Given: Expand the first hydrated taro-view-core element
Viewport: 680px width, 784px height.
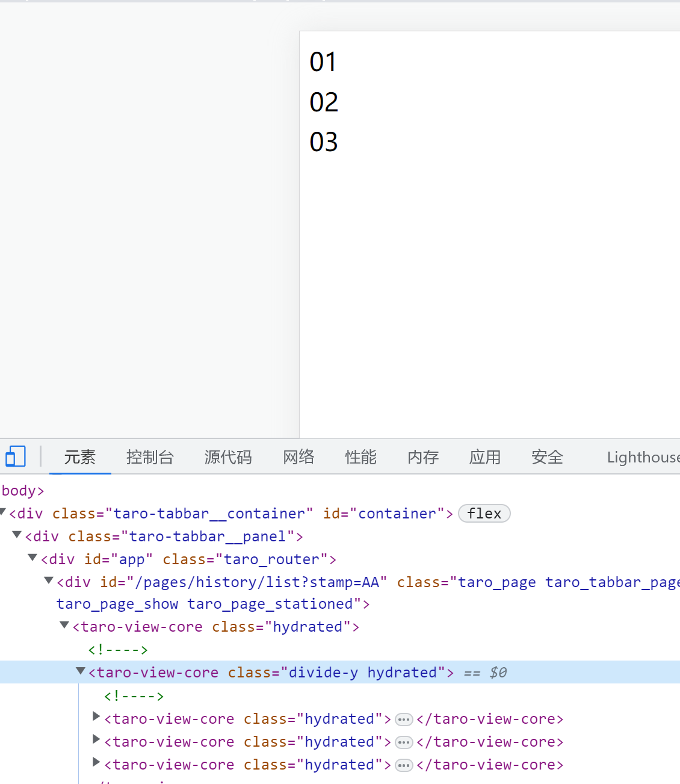Looking at the screenshot, I should (96, 717).
